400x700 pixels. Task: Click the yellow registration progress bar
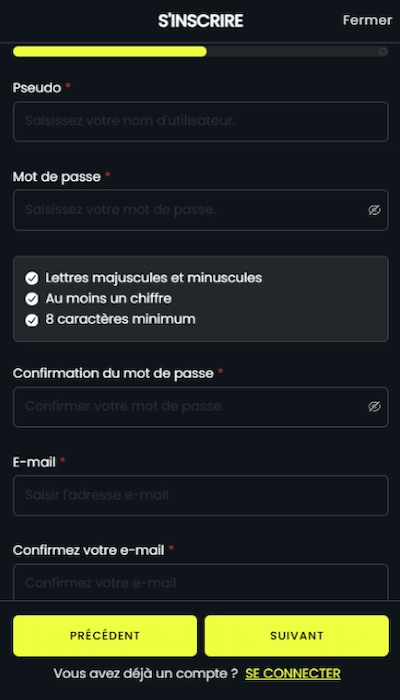click(x=110, y=51)
